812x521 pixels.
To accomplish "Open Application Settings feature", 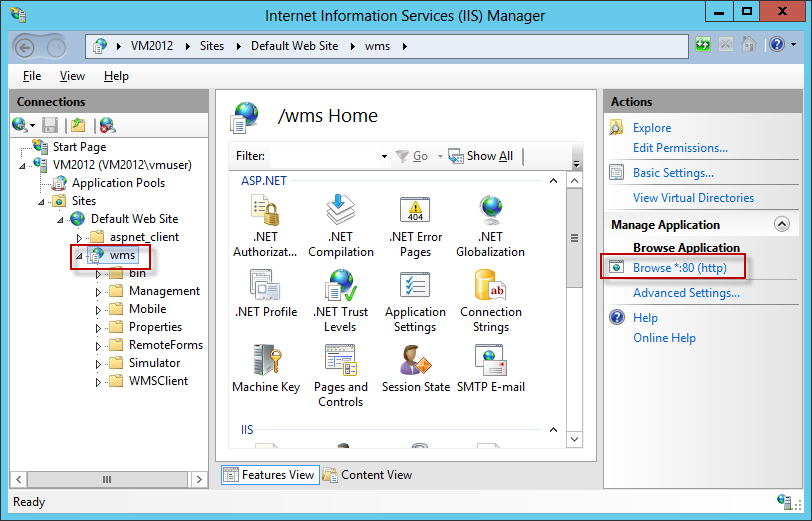I will [x=415, y=285].
